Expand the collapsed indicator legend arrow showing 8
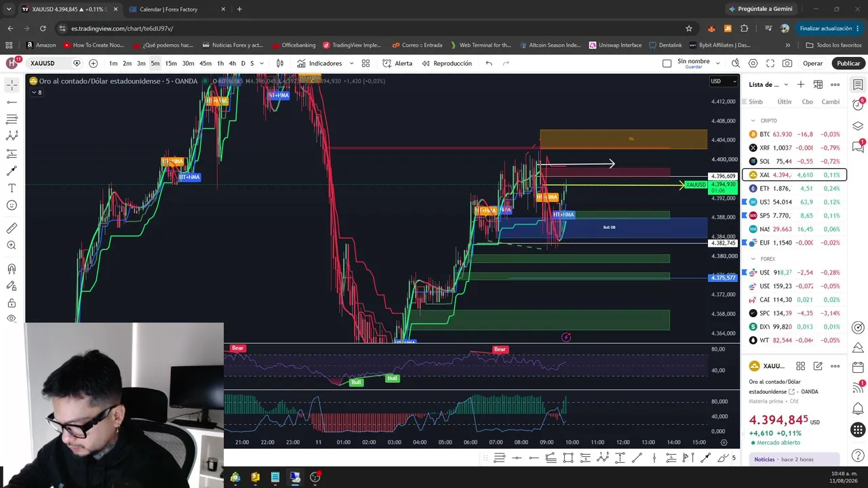 tap(36, 92)
